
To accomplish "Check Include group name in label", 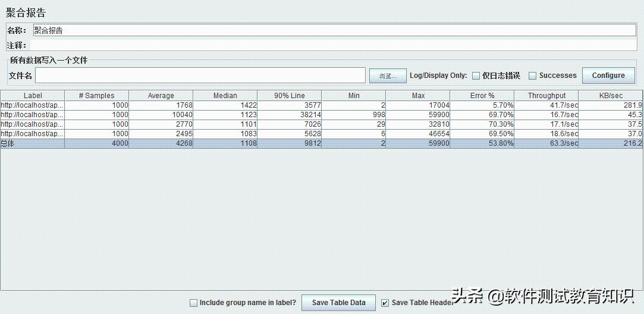I will 193,303.
